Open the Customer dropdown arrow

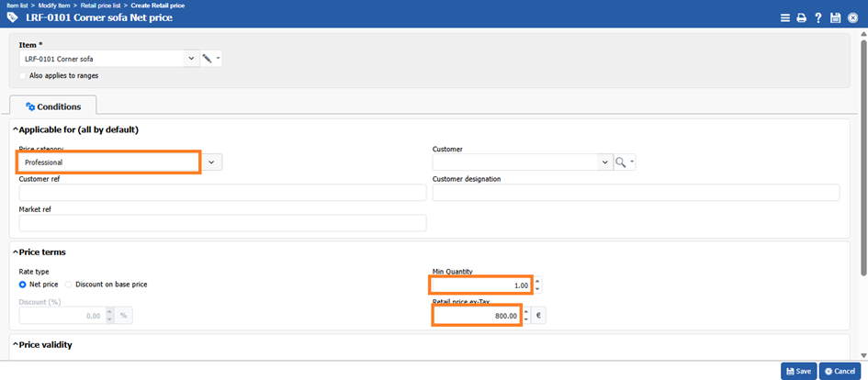(x=604, y=162)
